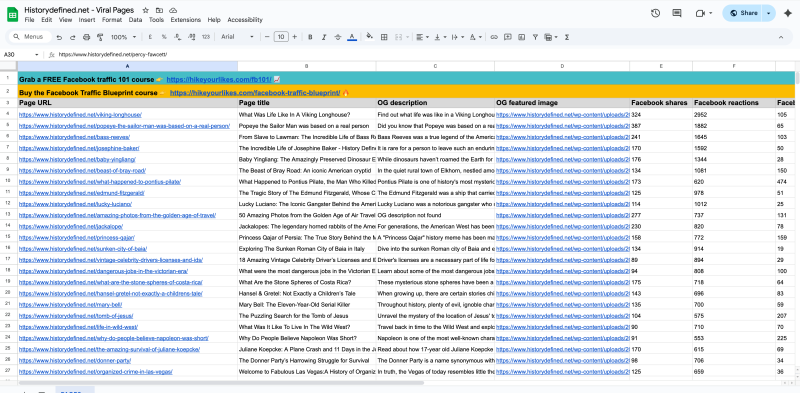Click the Insert link icon
Screen dimensions: 800x393
pos(494,37)
